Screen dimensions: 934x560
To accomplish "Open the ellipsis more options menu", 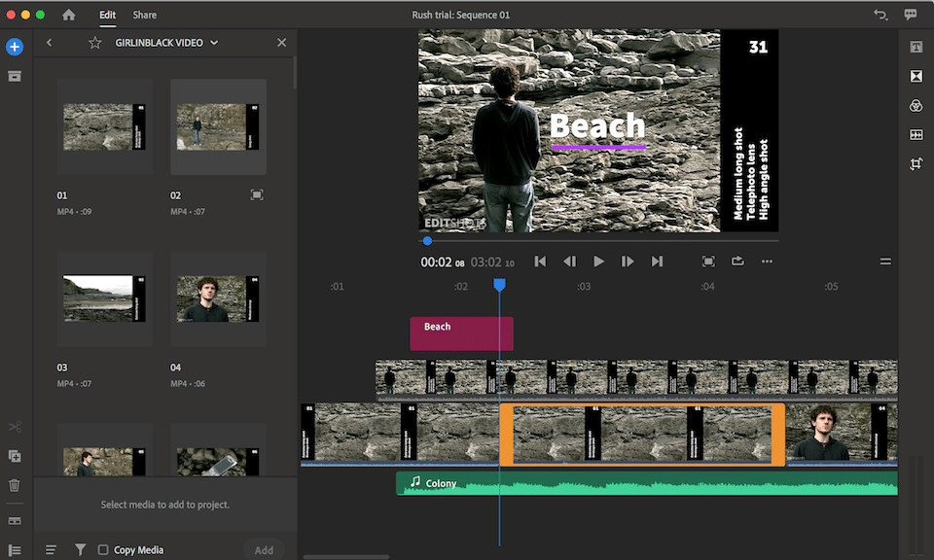I will click(767, 261).
